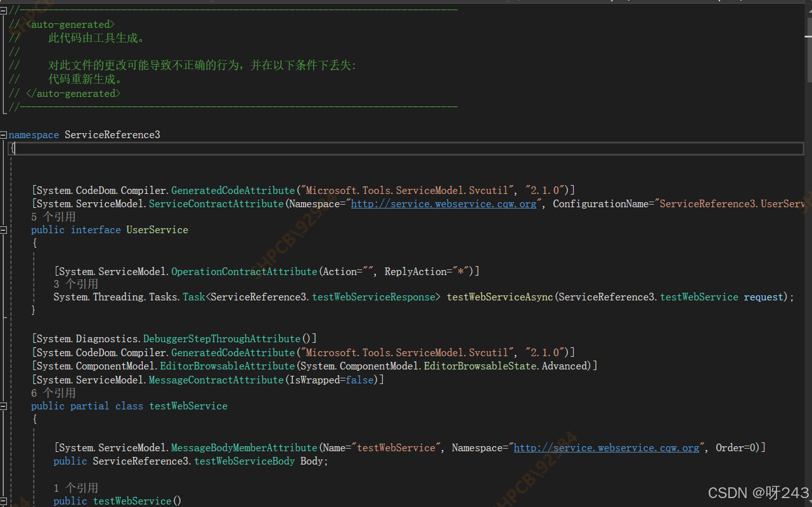Follow the URL in the ServiceContractAttribute Namespace
The image size is (812, 507).
[x=444, y=203]
